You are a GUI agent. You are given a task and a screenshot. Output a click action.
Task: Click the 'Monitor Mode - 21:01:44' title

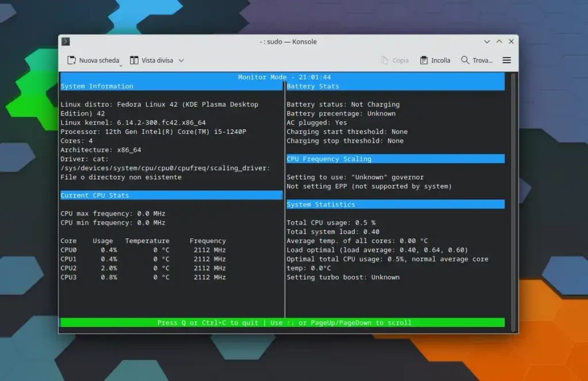284,77
